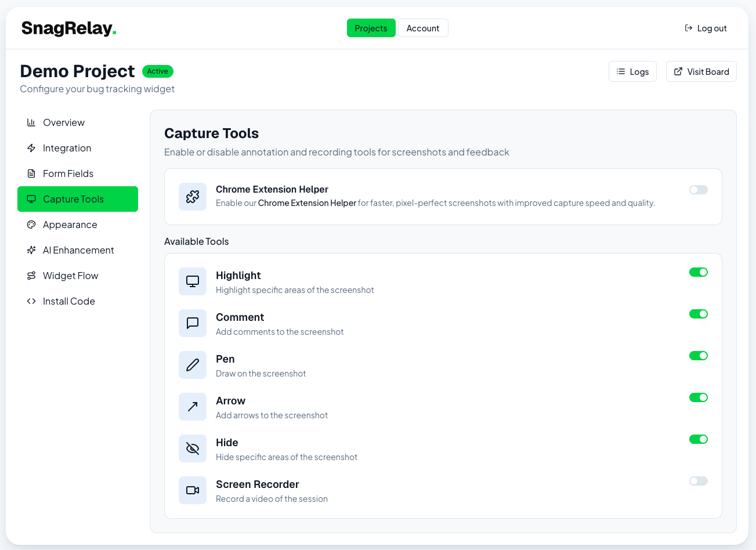Click the SnagRelay logo
The image size is (756, 550).
pos(69,28)
